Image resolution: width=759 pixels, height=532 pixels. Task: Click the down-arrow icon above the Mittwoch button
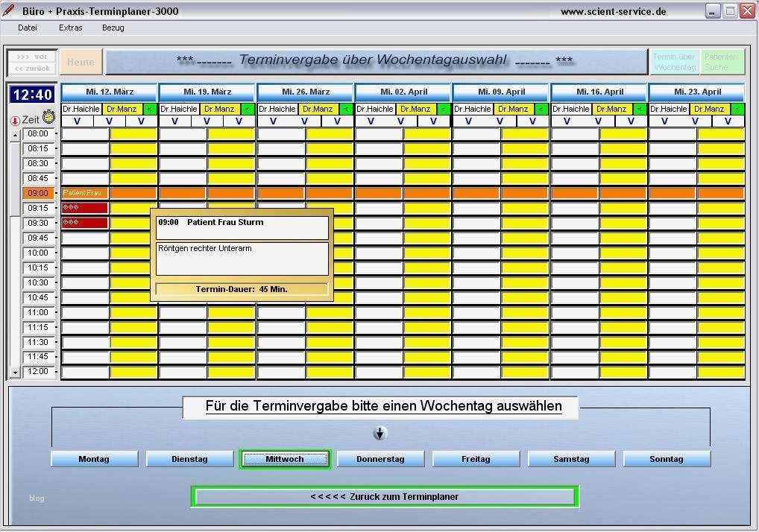379,433
